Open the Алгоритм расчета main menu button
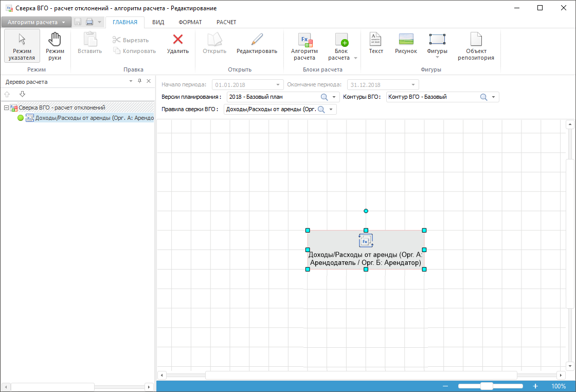The width and height of the screenshot is (576, 392). point(36,22)
